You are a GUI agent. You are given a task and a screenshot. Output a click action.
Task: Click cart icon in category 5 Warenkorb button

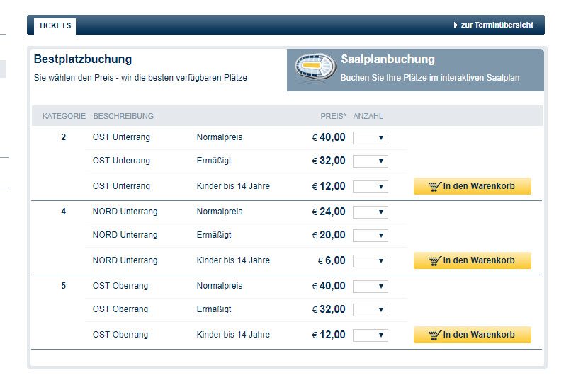[435, 335]
